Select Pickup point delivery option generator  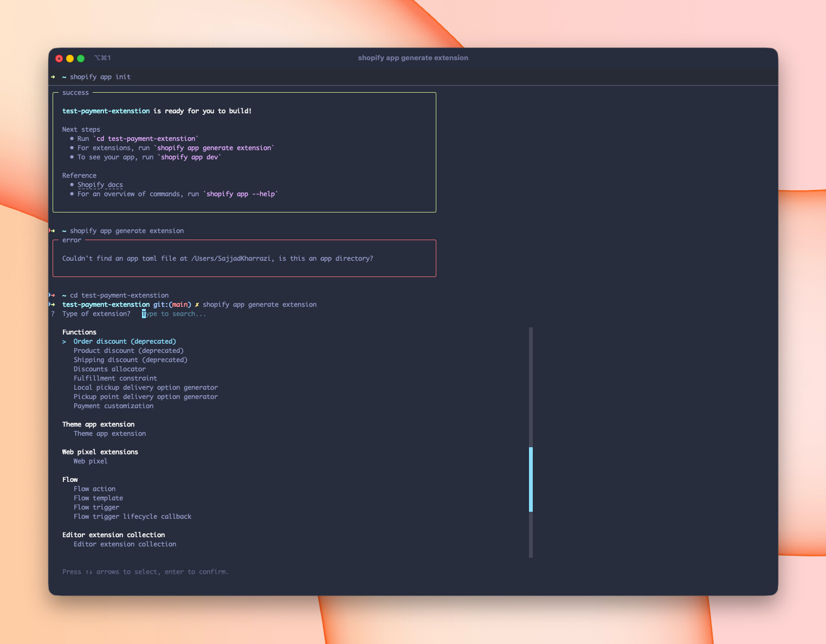146,397
